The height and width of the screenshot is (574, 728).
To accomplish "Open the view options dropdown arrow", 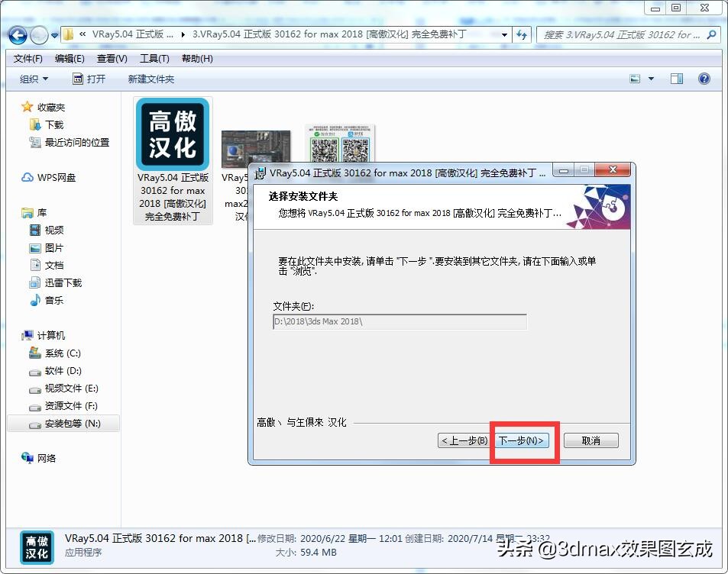I will [x=651, y=79].
